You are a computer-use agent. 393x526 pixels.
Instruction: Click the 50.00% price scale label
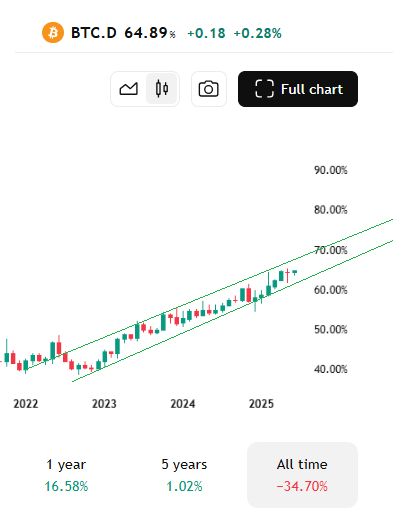pos(331,329)
